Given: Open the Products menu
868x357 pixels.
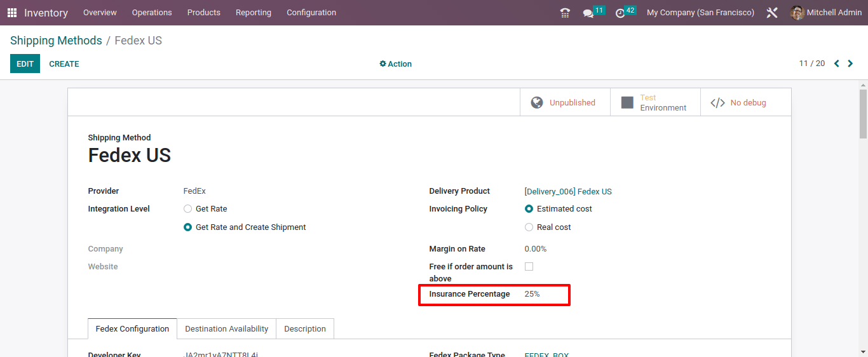Looking at the screenshot, I should [204, 13].
